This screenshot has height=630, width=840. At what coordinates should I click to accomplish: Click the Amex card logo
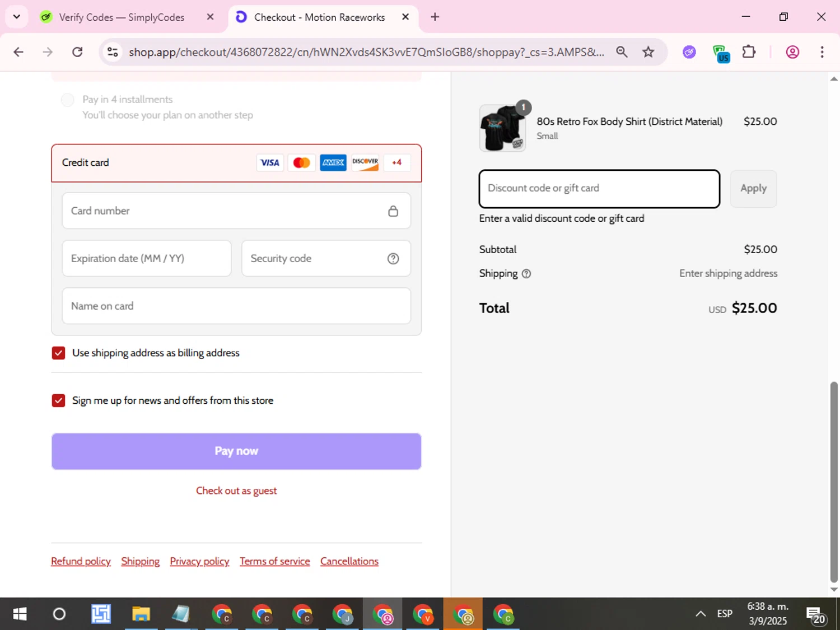(x=333, y=162)
